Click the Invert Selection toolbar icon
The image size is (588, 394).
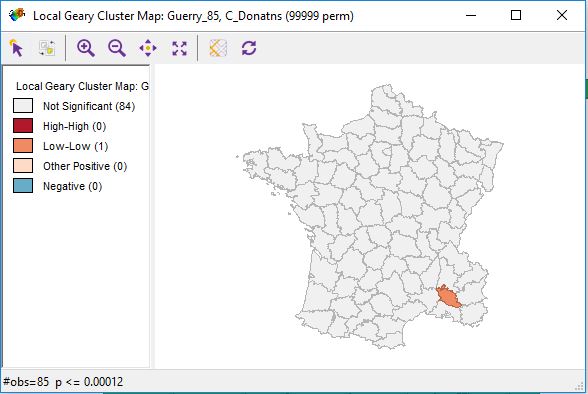pyautogui.click(x=47, y=48)
